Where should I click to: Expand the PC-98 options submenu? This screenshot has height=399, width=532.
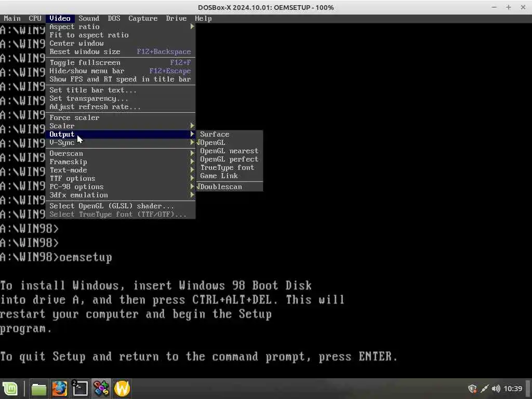[x=121, y=187]
